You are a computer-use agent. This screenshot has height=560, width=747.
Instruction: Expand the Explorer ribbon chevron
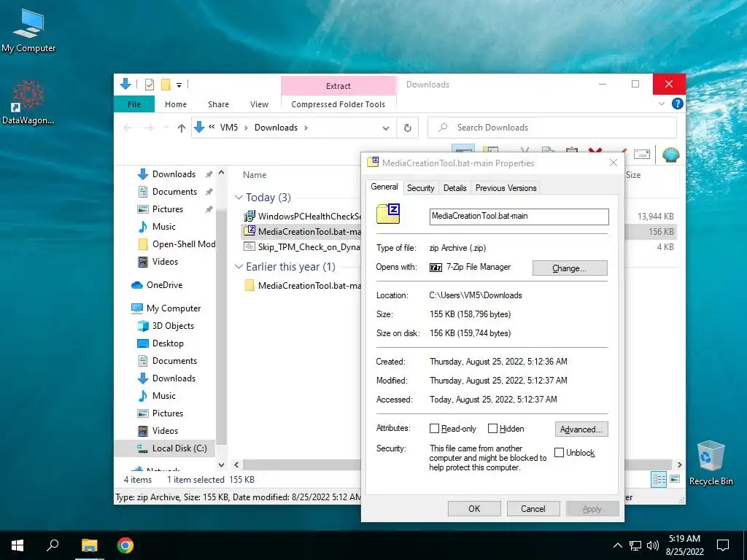pyautogui.click(x=661, y=104)
